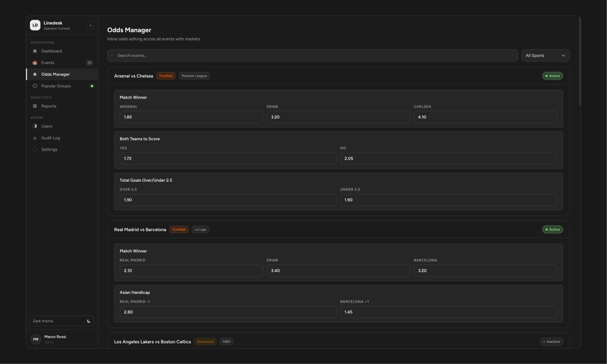
Task: Click the green dot beside Popular Groups
Action: tap(92, 86)
